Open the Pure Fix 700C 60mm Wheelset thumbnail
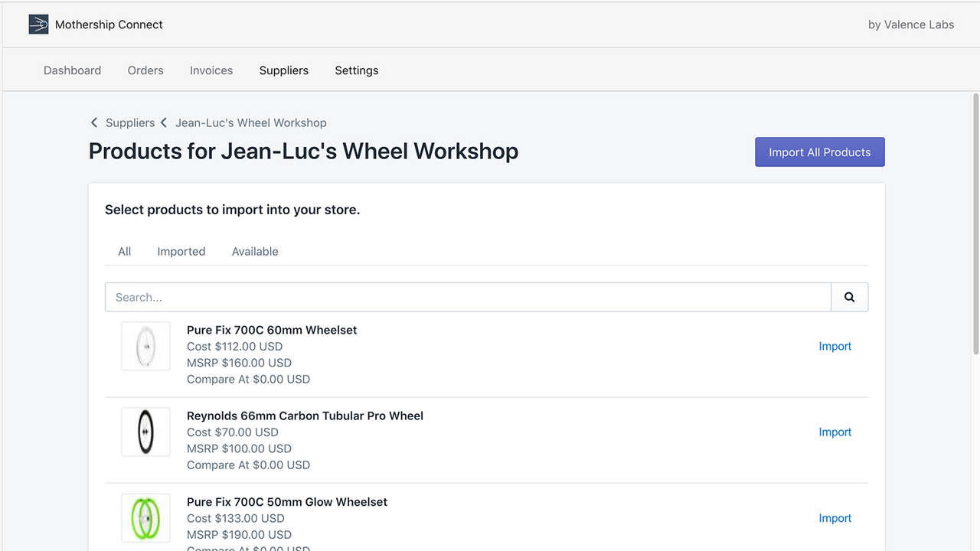980x551 pixels. 145,346
